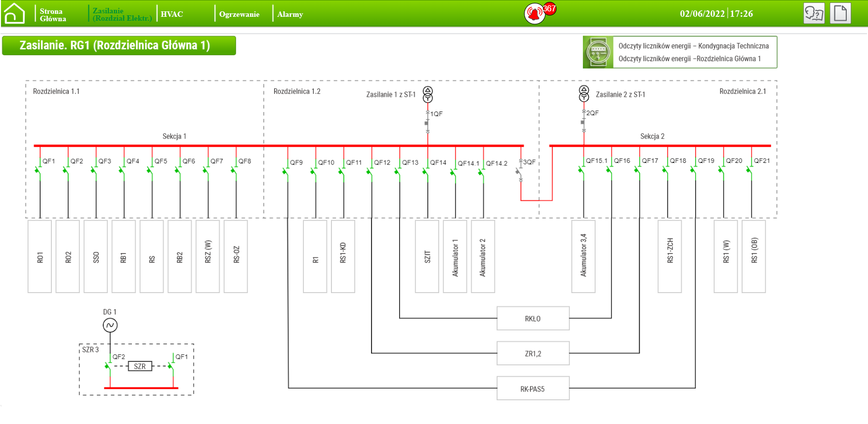Click the help question mark icon
This screenshot has height=424, width=868.
pos(814,13)
